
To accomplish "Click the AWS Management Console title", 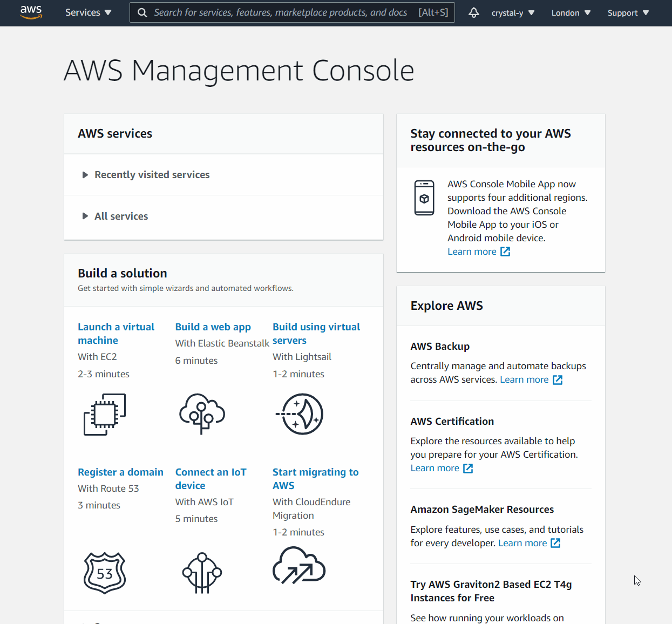I will 239,71.
